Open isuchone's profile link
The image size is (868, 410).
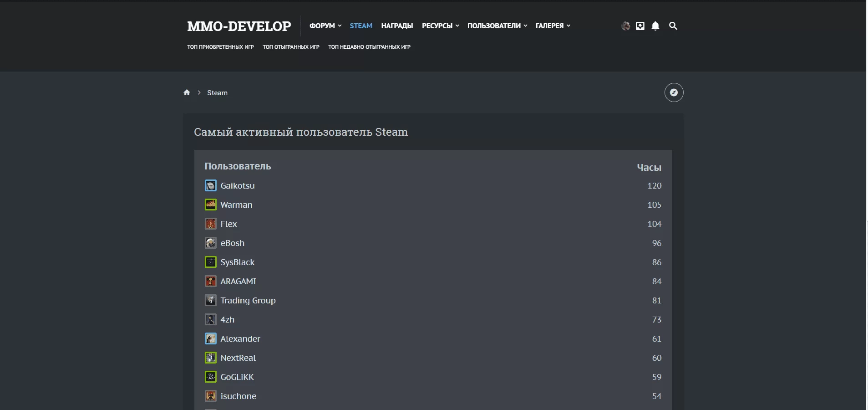pos(238,396)
